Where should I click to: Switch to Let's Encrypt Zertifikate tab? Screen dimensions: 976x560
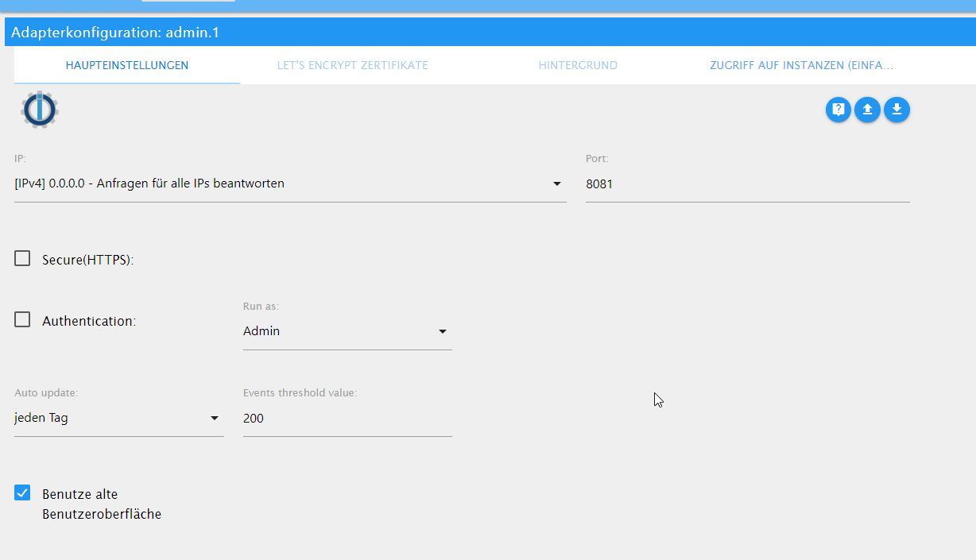coord(352,65)
